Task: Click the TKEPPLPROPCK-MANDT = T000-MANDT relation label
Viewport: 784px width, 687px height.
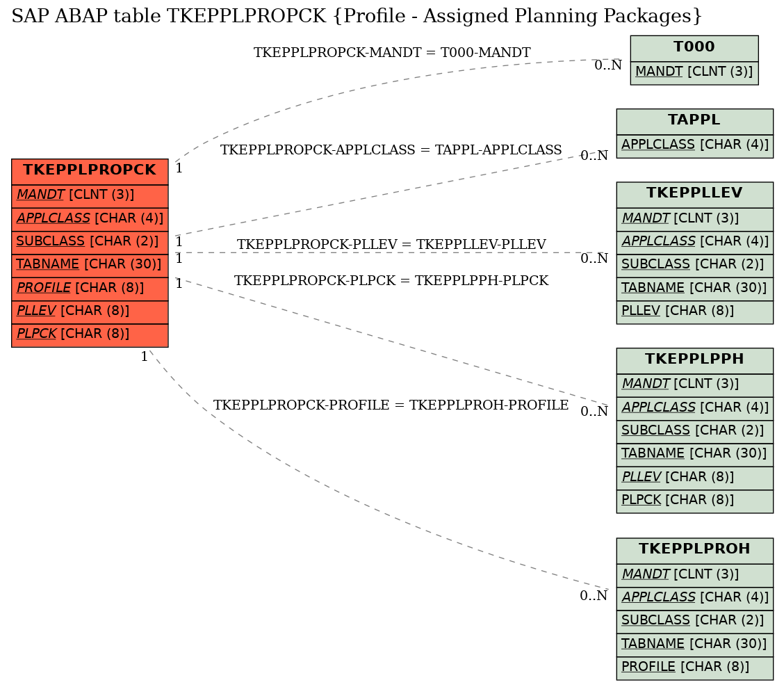Action: point(392,53)
